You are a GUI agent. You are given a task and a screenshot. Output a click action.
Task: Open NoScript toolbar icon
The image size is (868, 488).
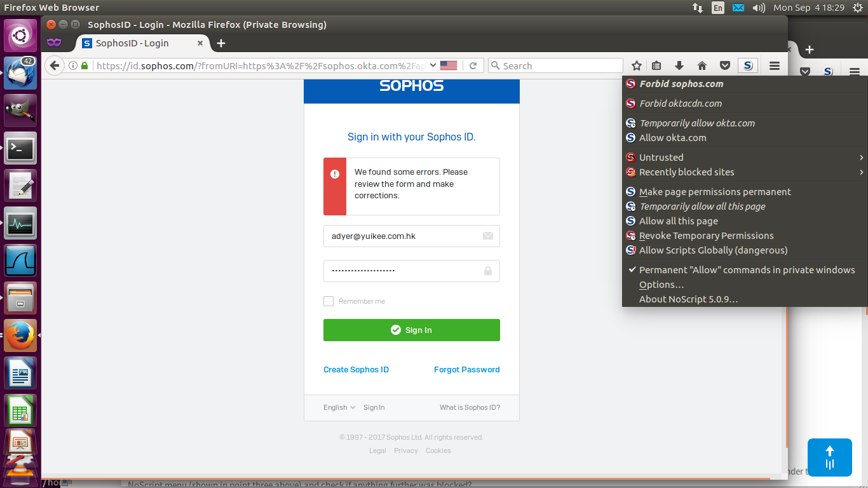pyautogui.click(x=748, y=65)
